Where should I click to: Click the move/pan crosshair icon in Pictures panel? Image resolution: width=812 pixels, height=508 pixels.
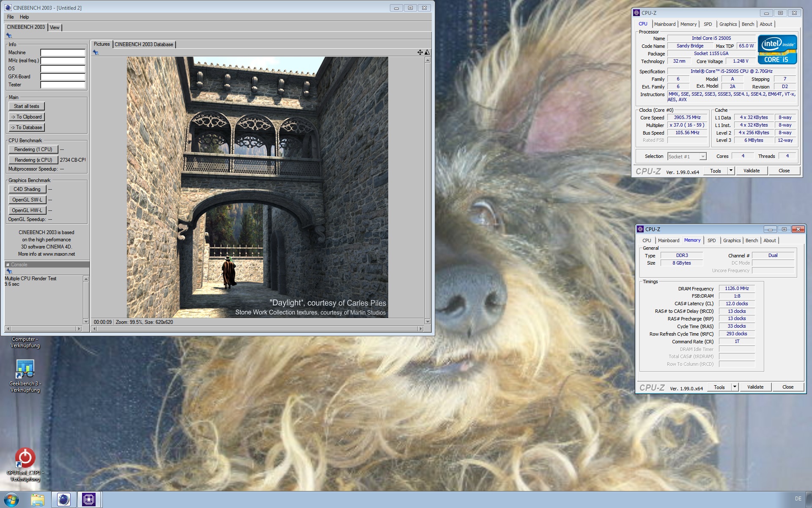point(420,52)
